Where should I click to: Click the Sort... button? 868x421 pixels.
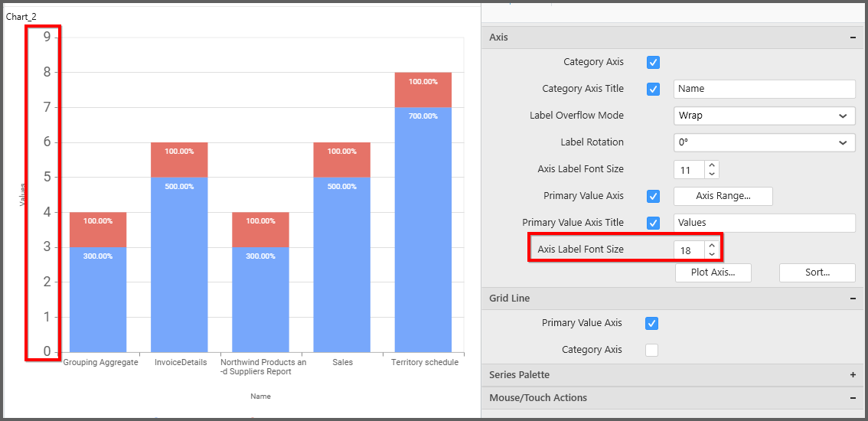point(817,273)
